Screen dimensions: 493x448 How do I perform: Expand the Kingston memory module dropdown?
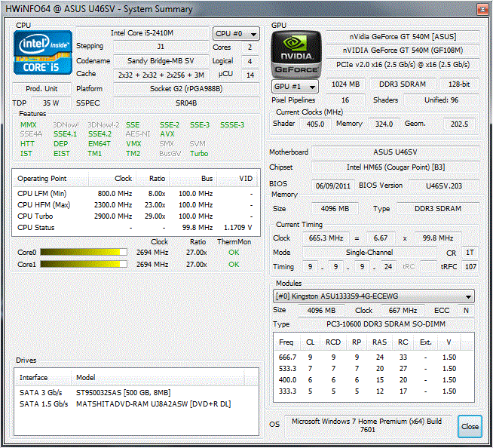[x=374, y=296]
